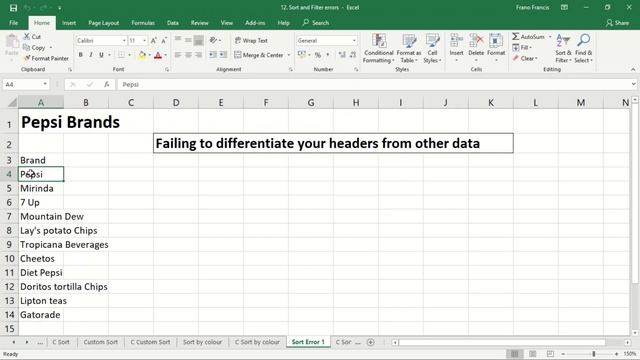Activate the Format Painter brush
640x360 pixels.
point(27,58)
